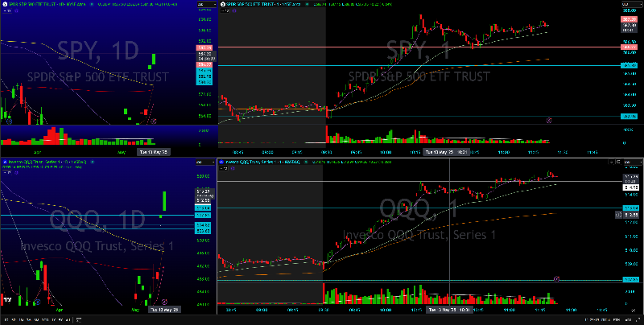Select the All date range
The image size is (644, 325).
pyautogui.click(x=68, y=319)
